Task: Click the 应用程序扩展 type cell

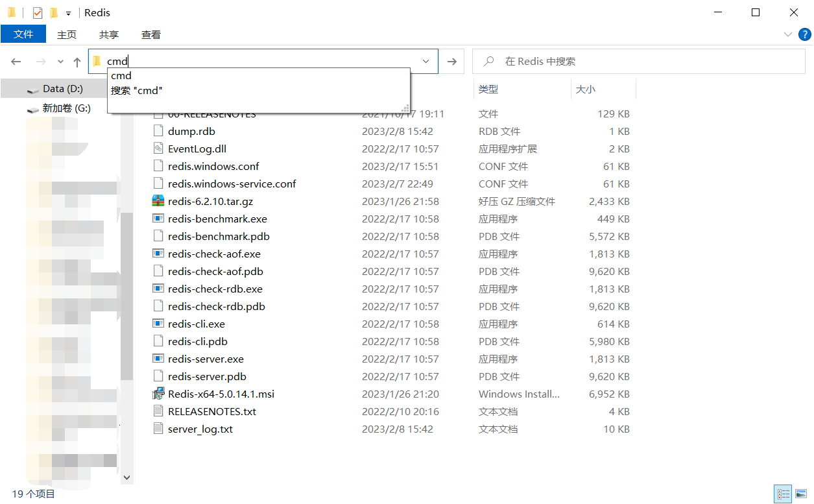Action: point(508,149)
